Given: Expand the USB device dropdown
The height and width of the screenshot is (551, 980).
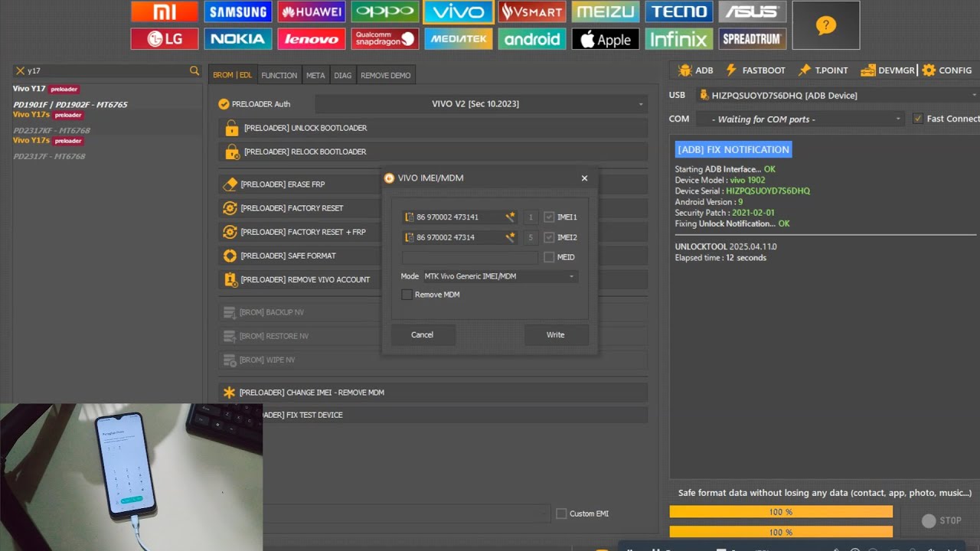Looking at the screenshot, I should [838, 95].
